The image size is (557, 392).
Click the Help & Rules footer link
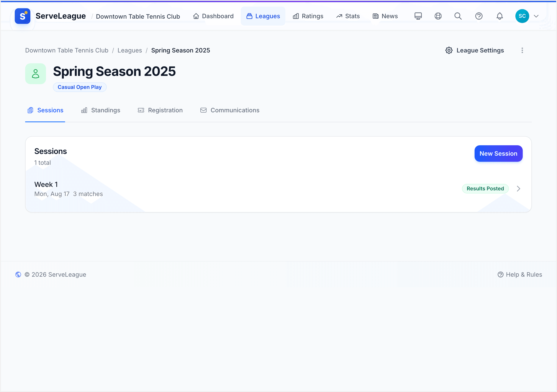(x=520, y=274)
